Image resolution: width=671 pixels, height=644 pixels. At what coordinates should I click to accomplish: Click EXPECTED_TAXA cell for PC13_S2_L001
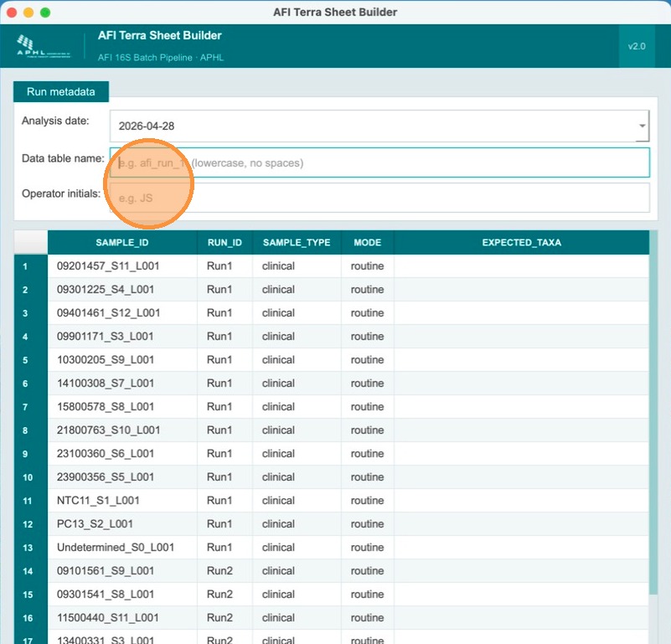(x=521, y=524)
